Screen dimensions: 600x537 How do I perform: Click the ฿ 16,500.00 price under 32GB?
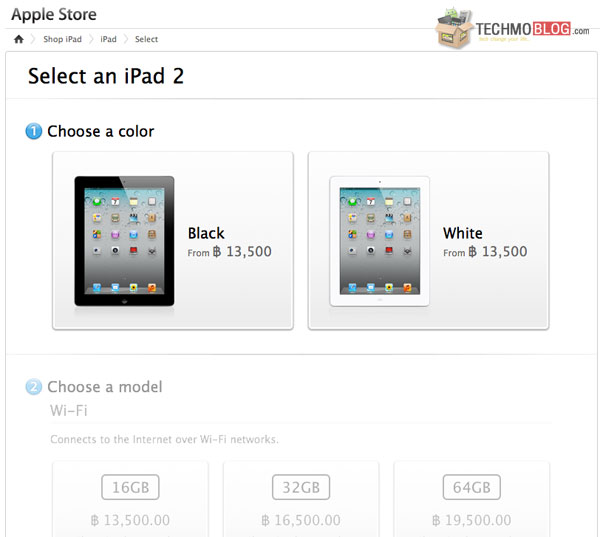click(301, 520)
